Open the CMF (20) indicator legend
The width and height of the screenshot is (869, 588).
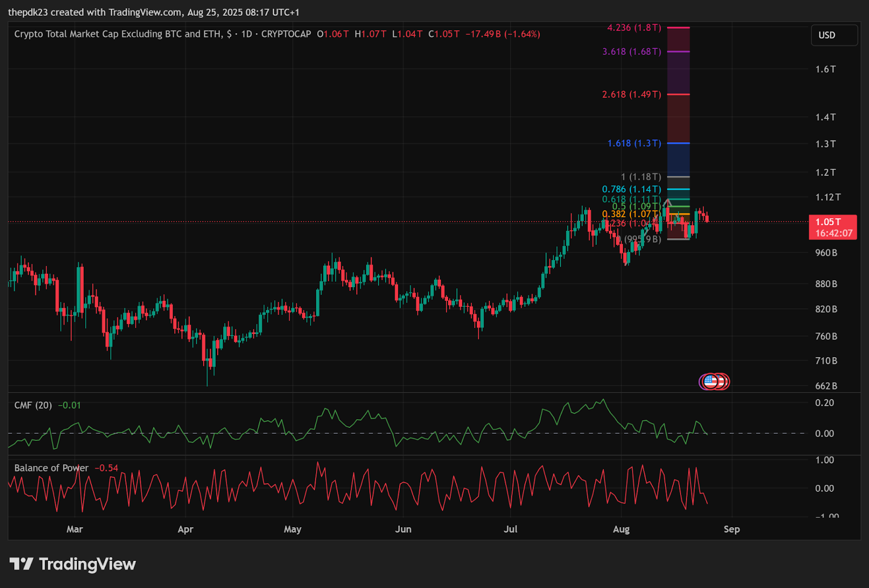click(x=33, y=405)
